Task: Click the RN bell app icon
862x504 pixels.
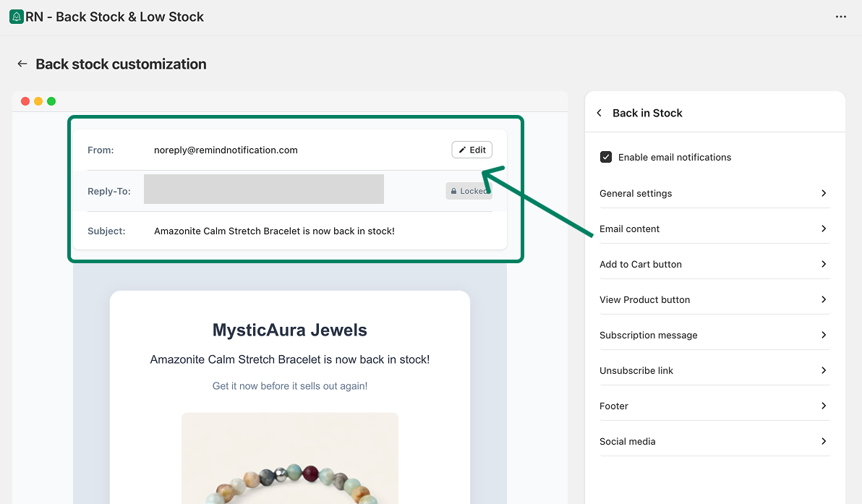Action: pyautogui.click(x=17, y=17)
